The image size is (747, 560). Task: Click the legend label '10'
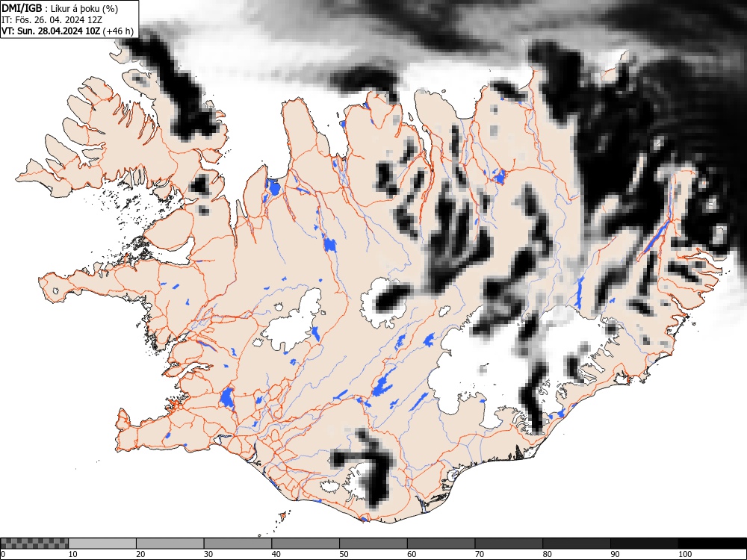(x=73, y=554)
